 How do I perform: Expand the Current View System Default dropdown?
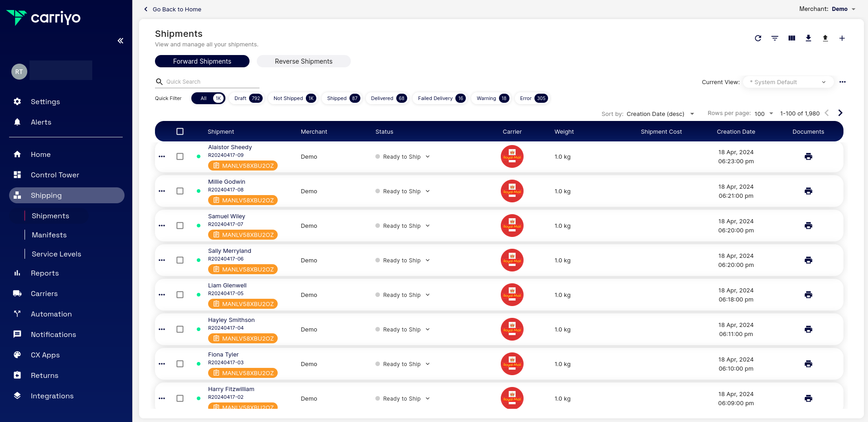coord(788,82)
